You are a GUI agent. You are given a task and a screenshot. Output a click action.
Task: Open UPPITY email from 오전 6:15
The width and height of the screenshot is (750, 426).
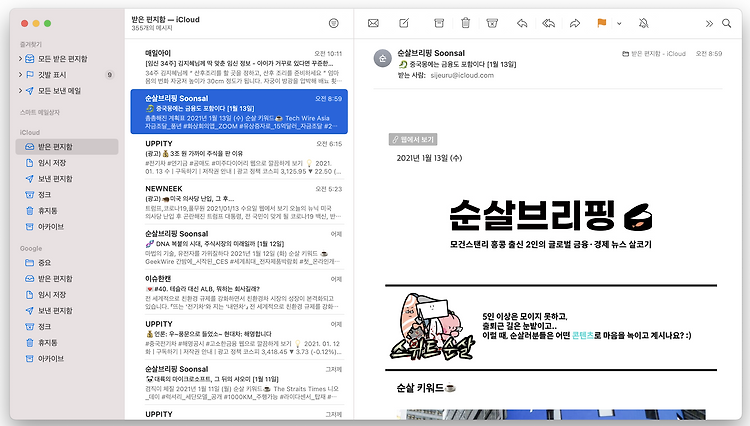[x=239, y=157]
